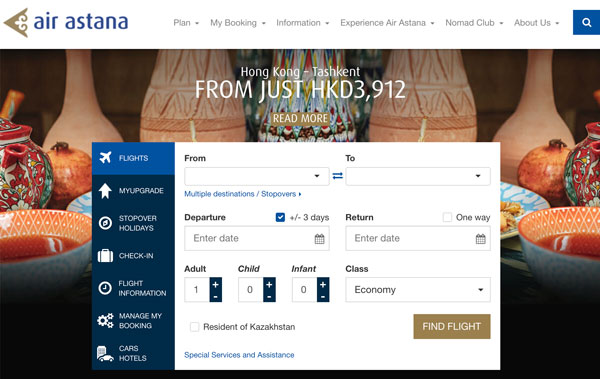Screen dimensions: 600x379
Task: Enable the One way checkbox
Action: click(x=447, y=217)
